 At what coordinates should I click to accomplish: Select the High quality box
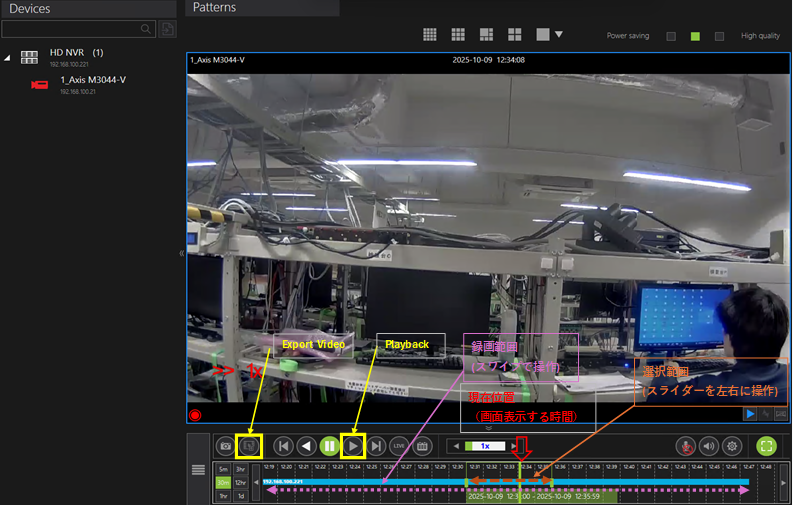tap(719, 36)
